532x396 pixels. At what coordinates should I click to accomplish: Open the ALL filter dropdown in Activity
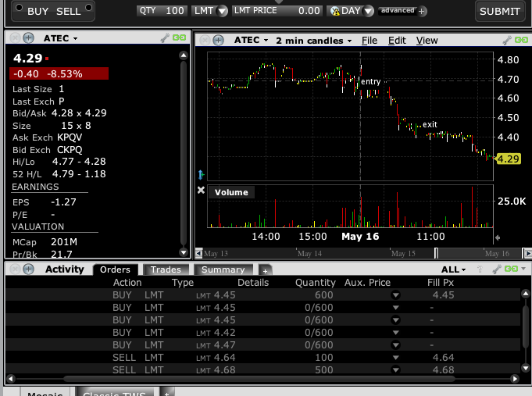[x=452, y=269]
